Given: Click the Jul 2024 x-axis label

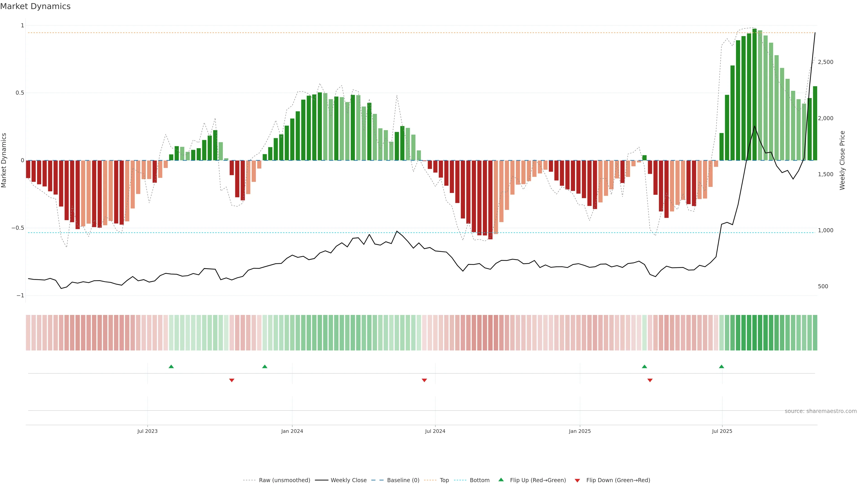Looking at the screenshot, I should (435, 431).
